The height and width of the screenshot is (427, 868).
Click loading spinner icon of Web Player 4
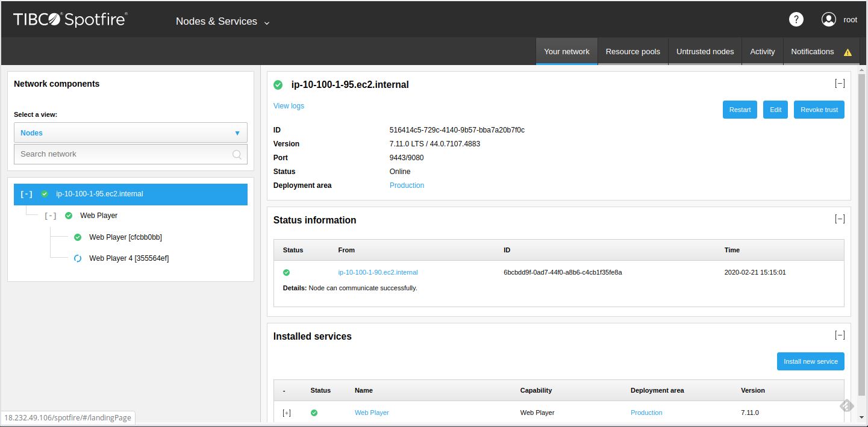pyautogui.click(x=77, y=258)
